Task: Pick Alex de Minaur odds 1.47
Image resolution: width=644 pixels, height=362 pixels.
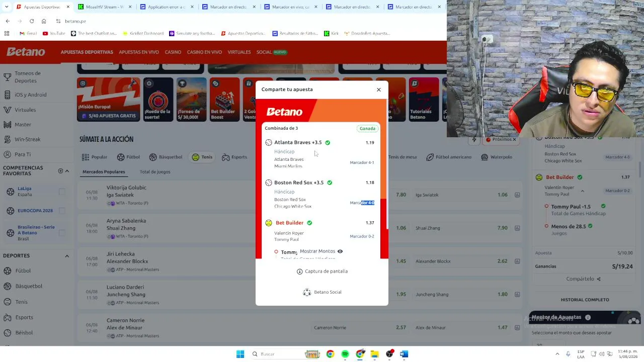Action: click(461, 328)
